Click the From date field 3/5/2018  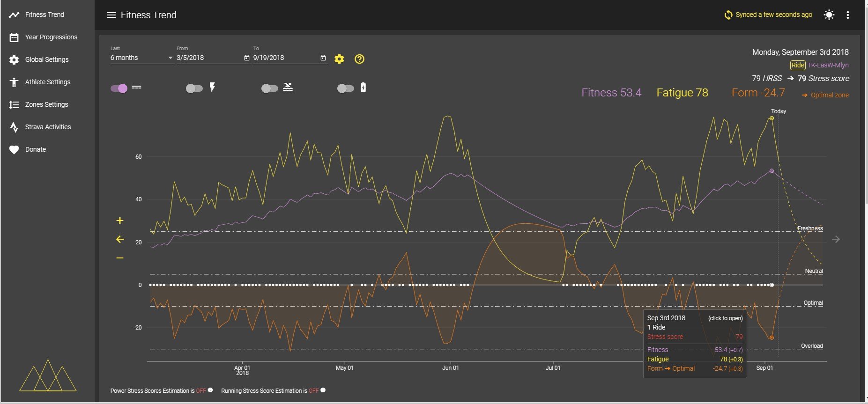[x=209, y=58]
